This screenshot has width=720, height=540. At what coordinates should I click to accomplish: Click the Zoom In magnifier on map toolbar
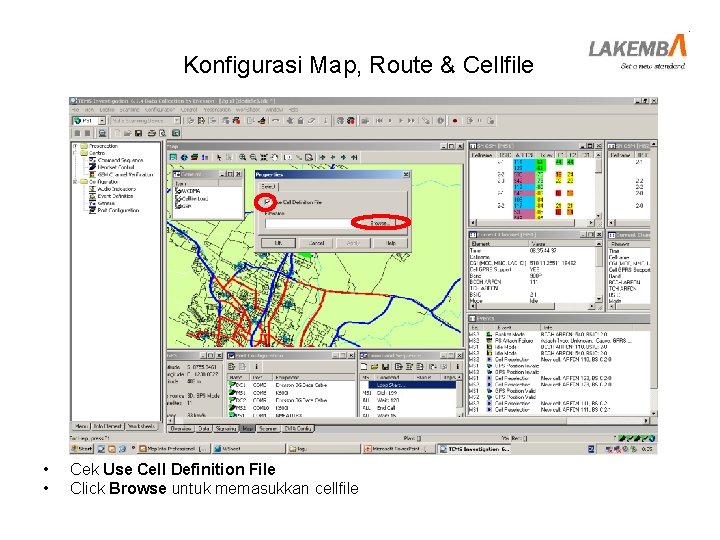(x=242, y=157)
